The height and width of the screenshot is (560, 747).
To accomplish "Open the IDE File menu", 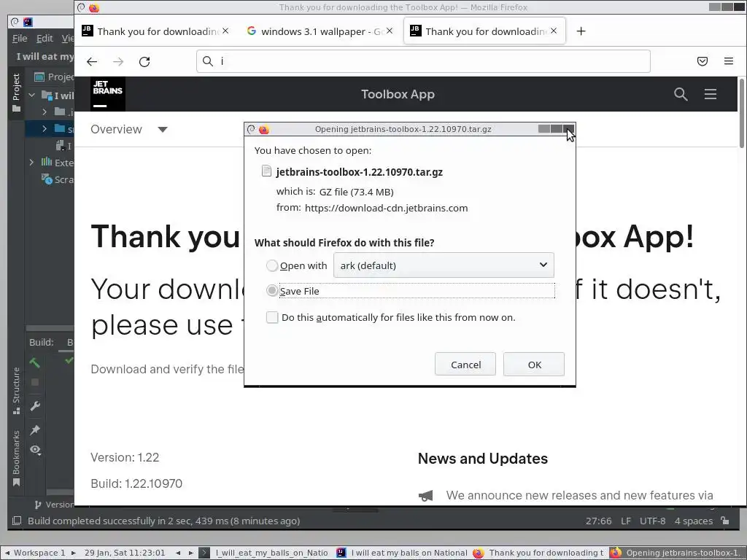I will tap(20, 38).
